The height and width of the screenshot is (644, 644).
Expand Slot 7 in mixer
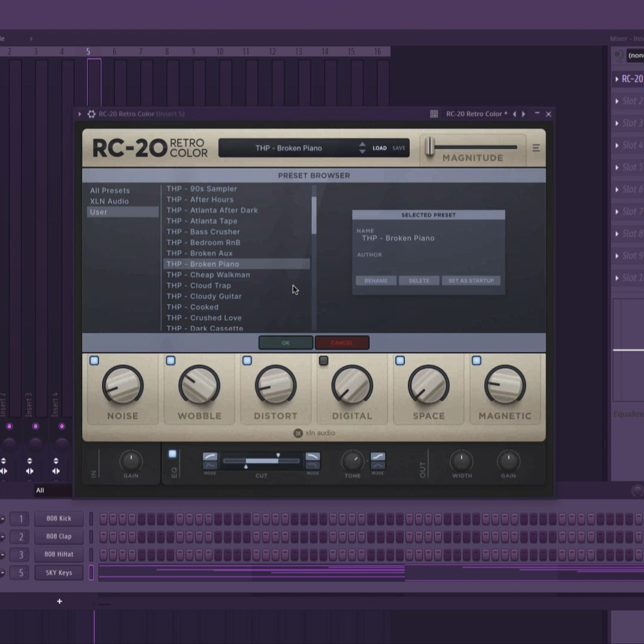point(617,212)
